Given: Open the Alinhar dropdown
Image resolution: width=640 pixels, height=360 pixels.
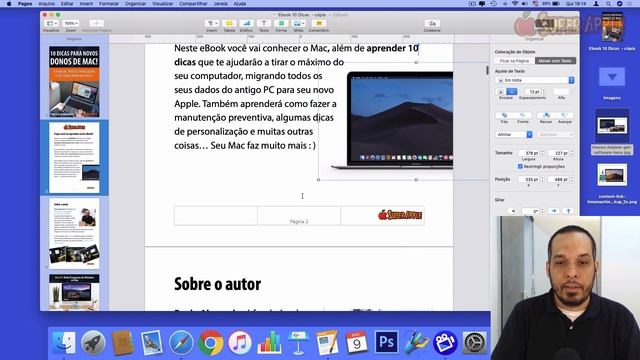Looking at the screenshot, I should click(514, 134).
